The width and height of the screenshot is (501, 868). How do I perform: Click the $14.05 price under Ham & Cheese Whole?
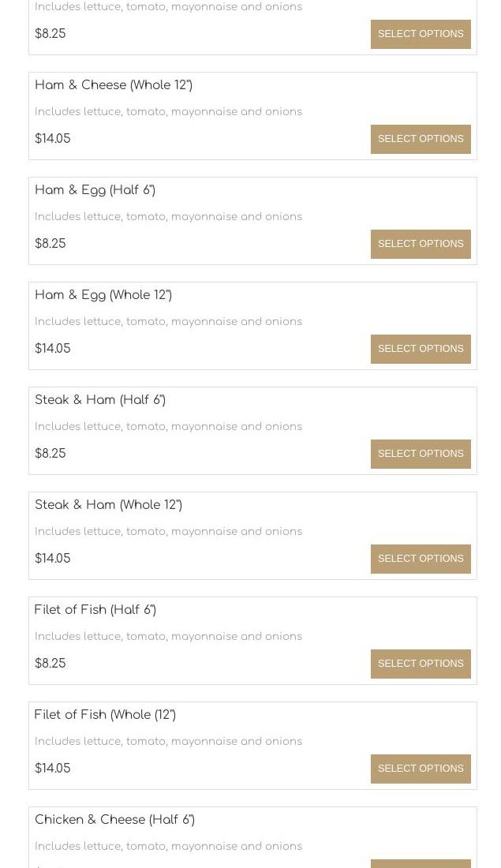pyautogui.click(x=53, y=139)
